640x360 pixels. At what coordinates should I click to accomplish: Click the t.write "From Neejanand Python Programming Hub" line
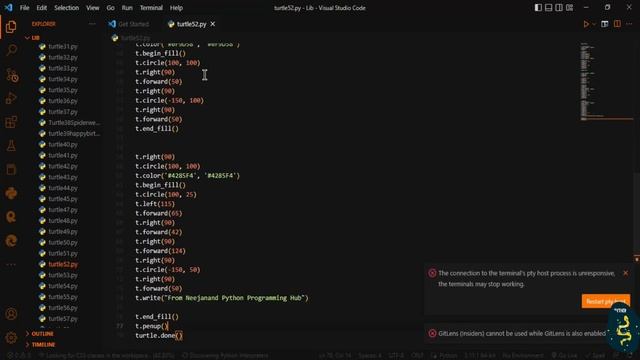(x=222, y=298)
